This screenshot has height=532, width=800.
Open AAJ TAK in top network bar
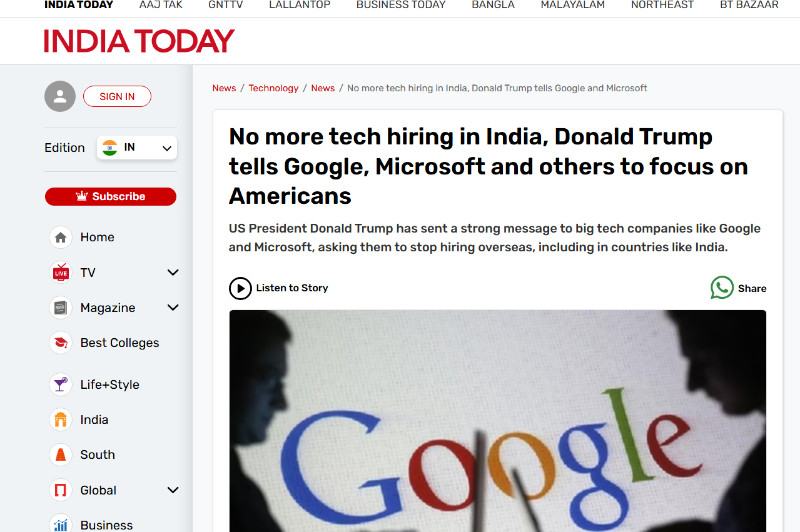(161, 5)
